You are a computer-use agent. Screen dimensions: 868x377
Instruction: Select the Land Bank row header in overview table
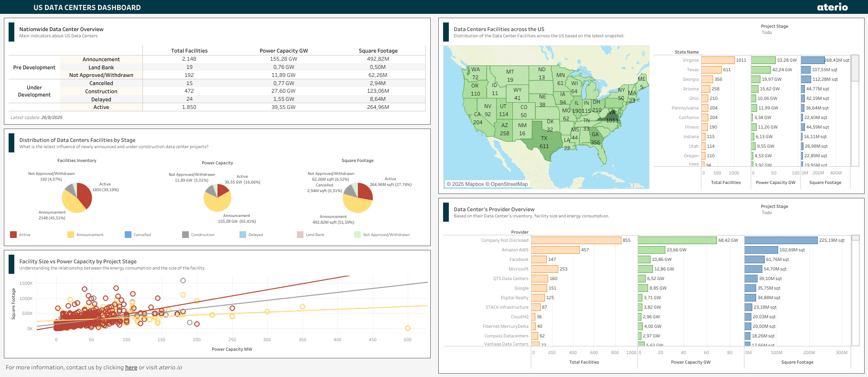(x=101, y=67)
